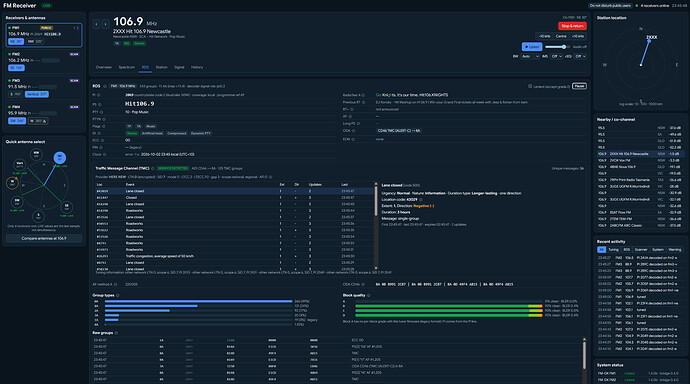The width and height of the screenshot is (690, 384).
Task: Click the info icon next to DI field
Action: click(x=99, y=133)
